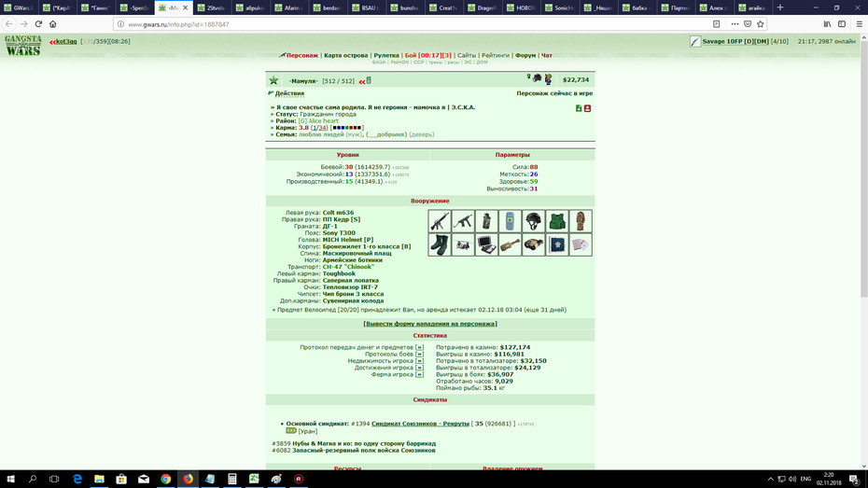Open the Firefox hamburger menu
Viewport: 868px width, 488px height.
pyautogui.click(x=860, y=23)
